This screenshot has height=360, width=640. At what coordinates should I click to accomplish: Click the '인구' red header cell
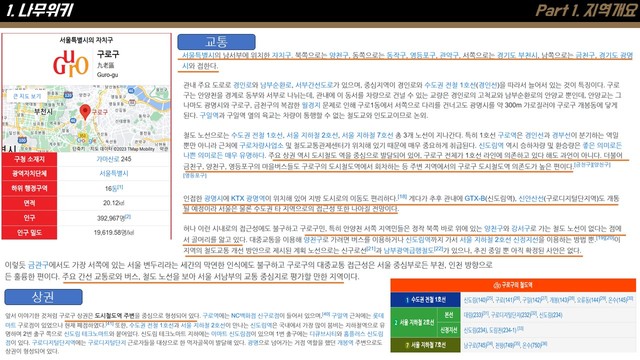[x=29, y=218]
